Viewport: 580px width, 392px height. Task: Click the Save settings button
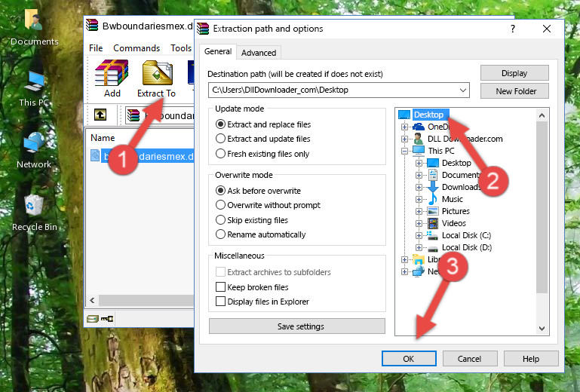pyautogui.click(x=297, y=326)
